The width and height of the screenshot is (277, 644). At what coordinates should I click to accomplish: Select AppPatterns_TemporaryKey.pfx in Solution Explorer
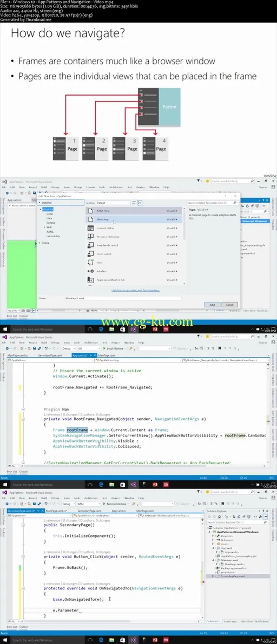pos(239,556)
